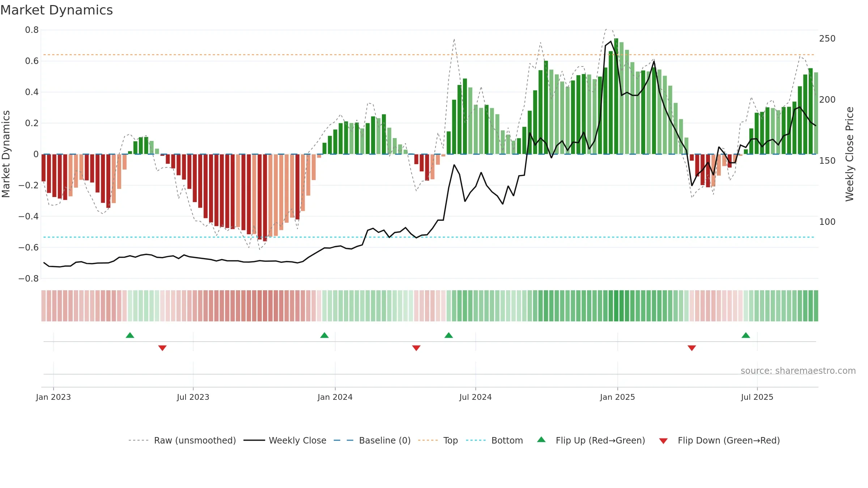868x488 pixels.
Task: Click the flip-up marker before Jul 2024
Action: 449,335
